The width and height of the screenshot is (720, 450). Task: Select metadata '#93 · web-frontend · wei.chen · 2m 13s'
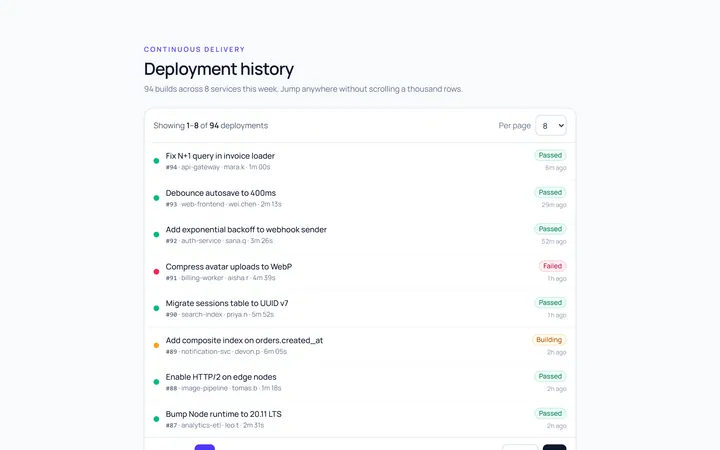223,204
